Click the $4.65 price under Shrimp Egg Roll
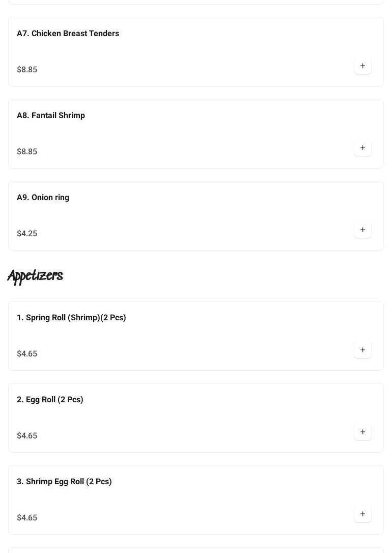This screenshot has width=392, height=553. point(27,518)
